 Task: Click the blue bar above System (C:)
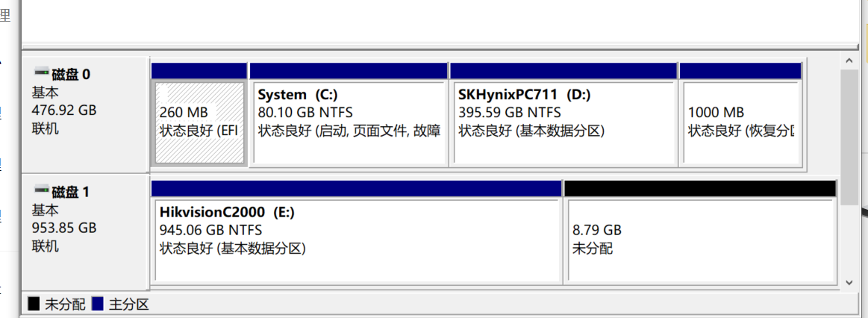349,71
